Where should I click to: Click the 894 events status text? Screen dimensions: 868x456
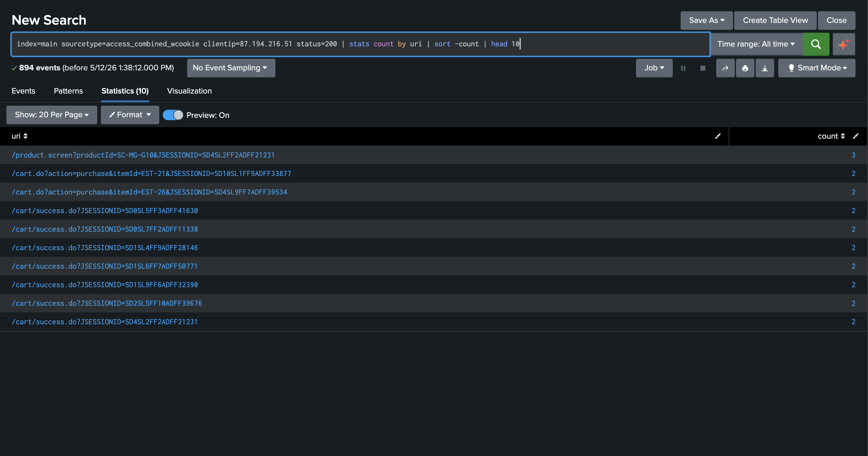[39, 68]
